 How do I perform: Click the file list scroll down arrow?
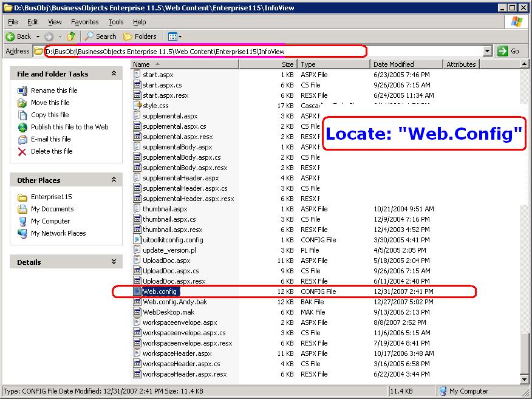524,380
